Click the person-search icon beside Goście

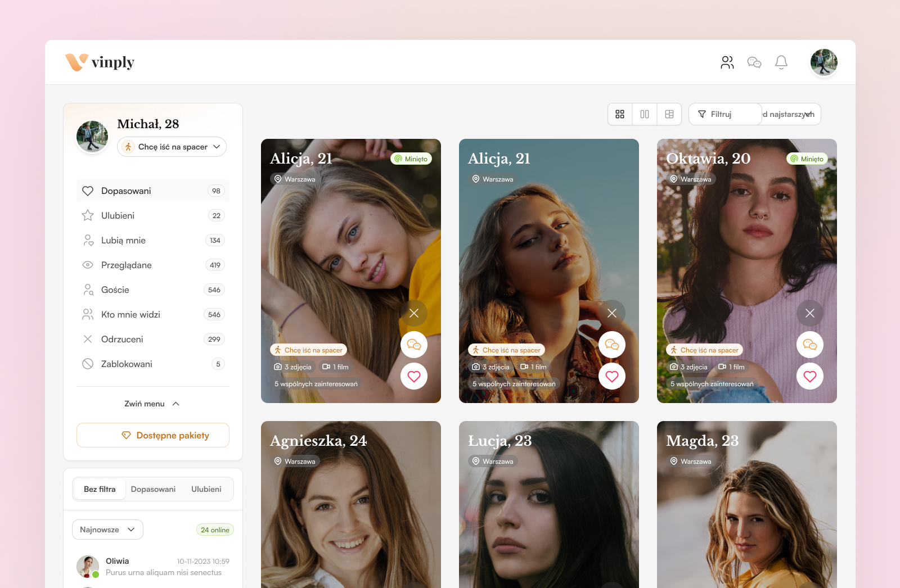tap(88, 290)
